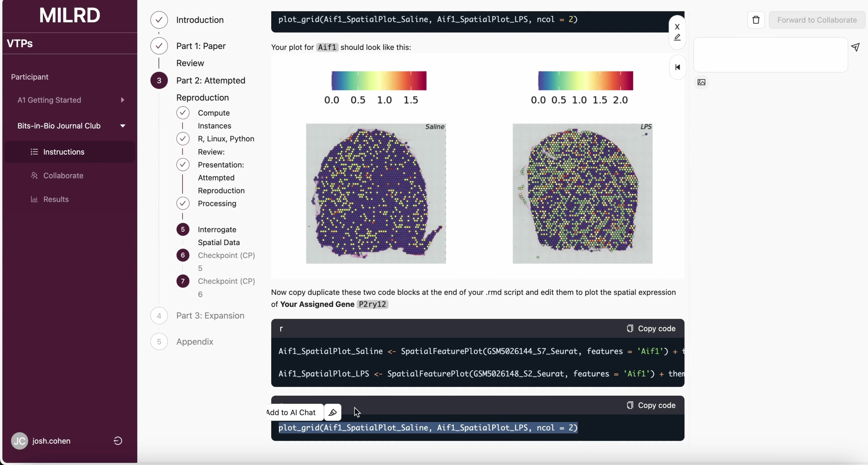Open Checkpoint (CP) 5 substep
The height and width of the screenshot is (465, 868).
pos(226,262)
